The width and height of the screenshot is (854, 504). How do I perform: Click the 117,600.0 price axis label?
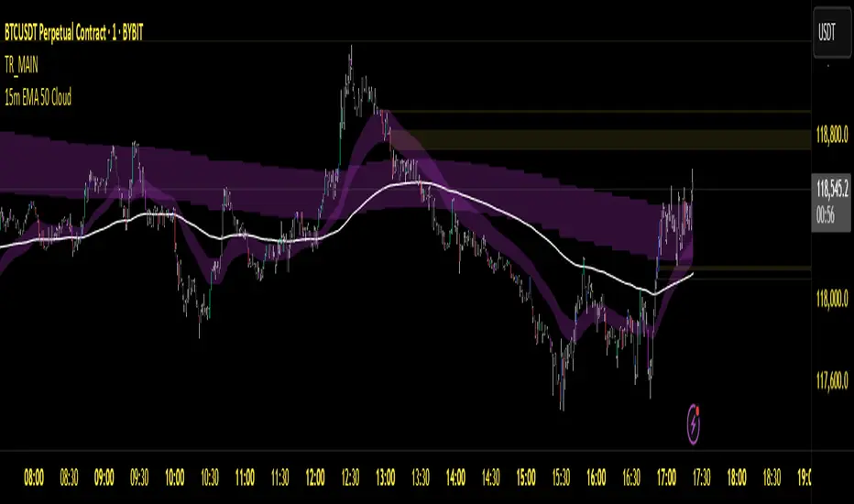coord(832,381)
